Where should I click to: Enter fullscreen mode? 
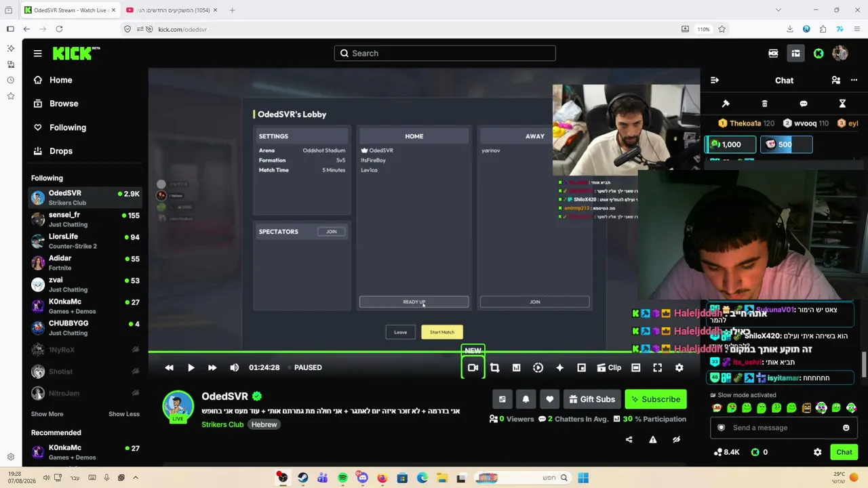657,367
